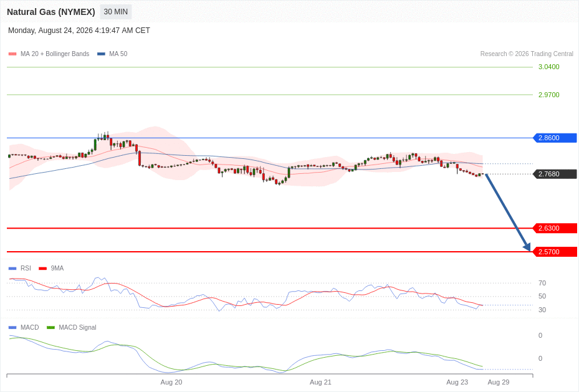Click the 9MA legend label
Image resolution: width=579 pixels, height=392 pixels.
point(57,269)
